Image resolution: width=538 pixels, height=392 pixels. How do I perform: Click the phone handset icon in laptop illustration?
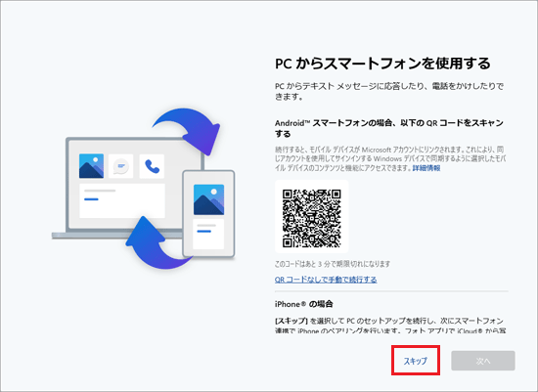pos(152,166)
